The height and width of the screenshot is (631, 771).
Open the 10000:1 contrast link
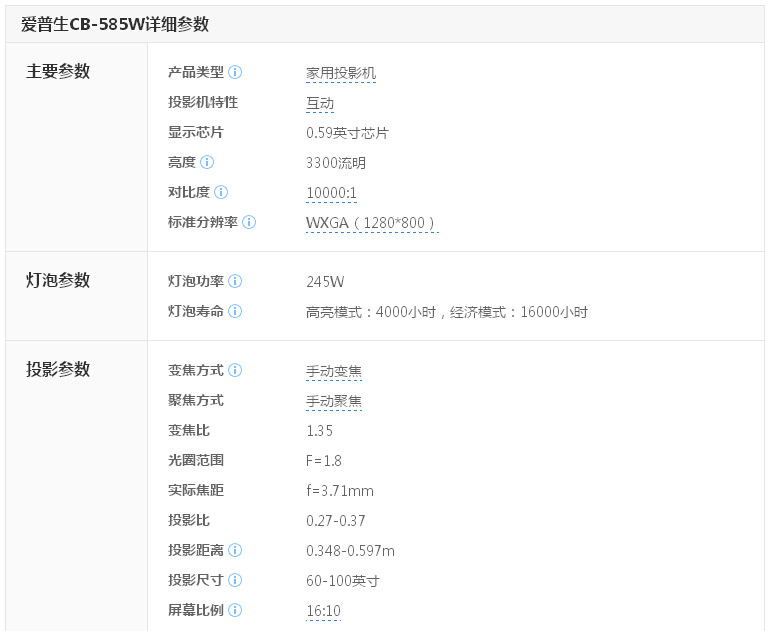tap(331, 193)
